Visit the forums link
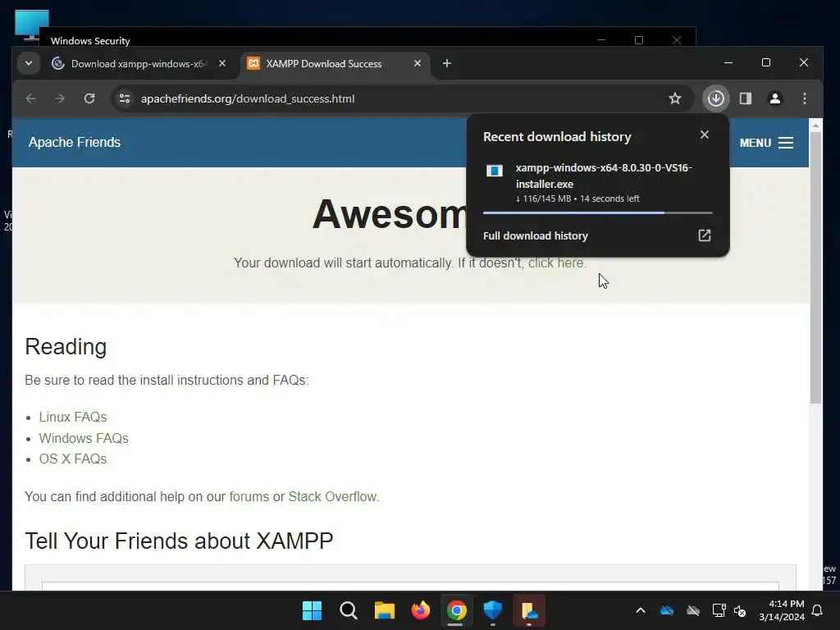Viewport: 840px width, 630px height. [x=249, y=496]
